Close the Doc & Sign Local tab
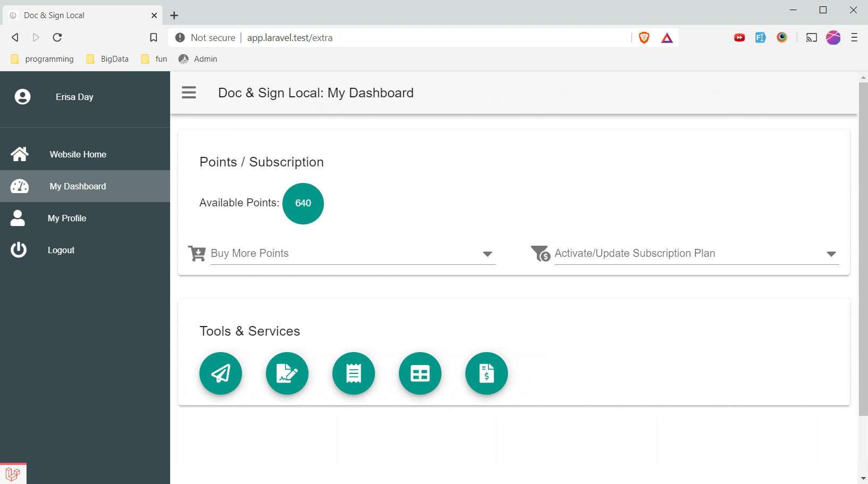The height and width of the screenshot is (484, 868). click(154, 15)
